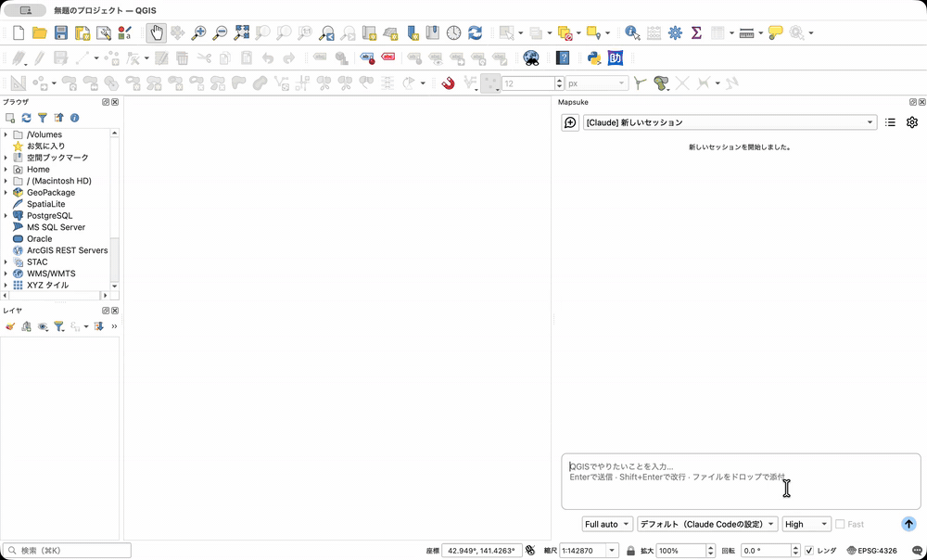The height and width of the screenshot is (560, 927).
Task: Open the Mapsuke session list icon
Action: pyautogui.click(x=890, y=122)
